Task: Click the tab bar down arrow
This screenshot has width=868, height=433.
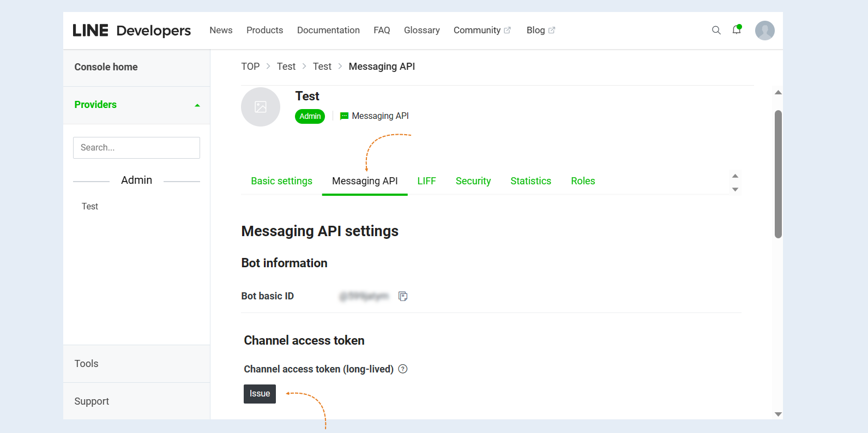Action: 735,190
